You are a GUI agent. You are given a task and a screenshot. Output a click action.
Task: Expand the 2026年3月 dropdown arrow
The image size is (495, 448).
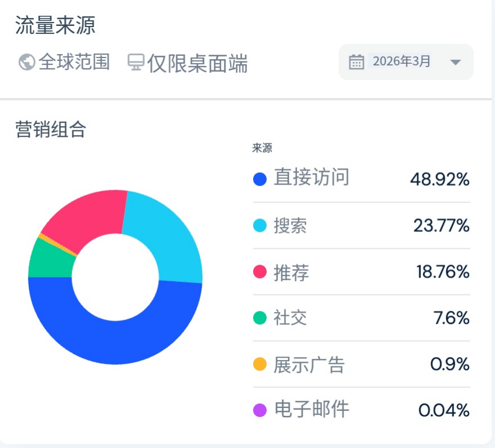pyautogui.click(x=455, y=62)
